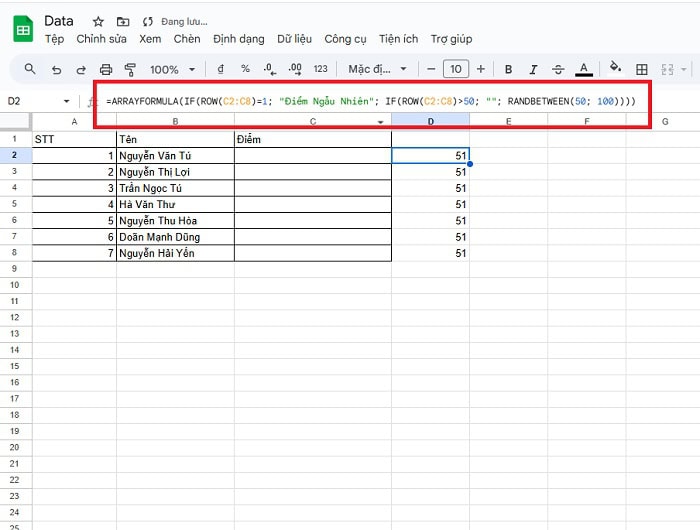Select the paint format roller icon
The image size is (700, 530).
click(x=130, y=69)
